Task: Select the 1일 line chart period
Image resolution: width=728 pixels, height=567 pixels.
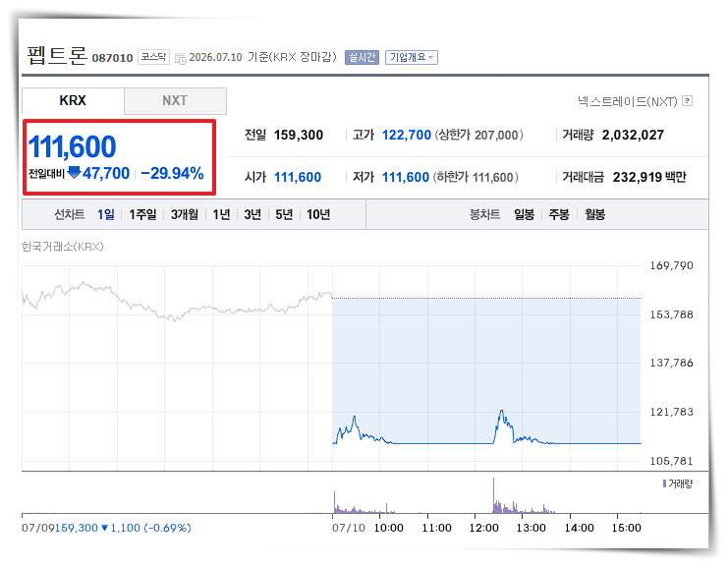Action: (x=106, y=214)
